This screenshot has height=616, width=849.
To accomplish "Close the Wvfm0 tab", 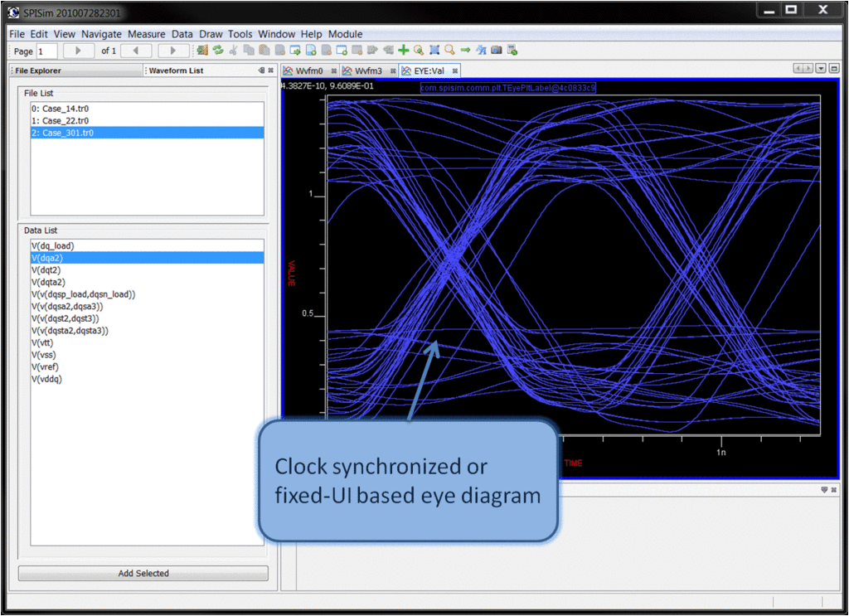I will [334, 71].
